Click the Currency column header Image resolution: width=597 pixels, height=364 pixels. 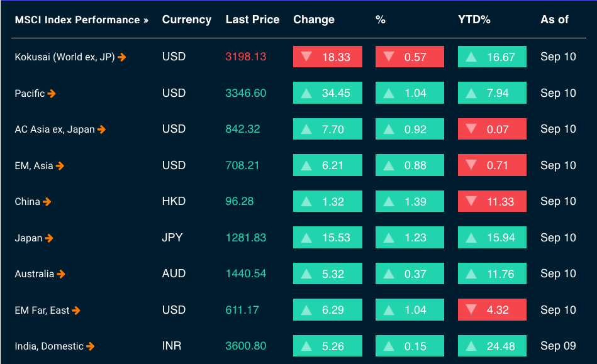(x=186, y=19)
